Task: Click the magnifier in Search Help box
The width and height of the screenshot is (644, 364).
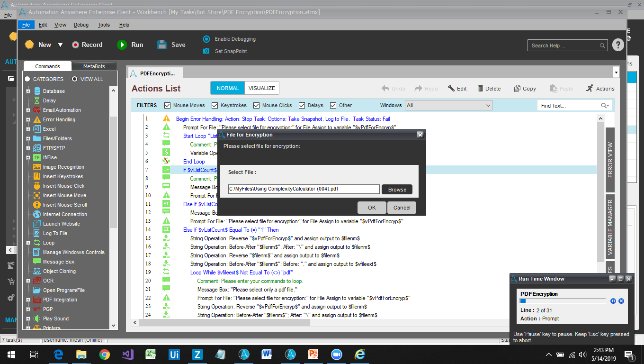Action: click(x=602, y=45)
